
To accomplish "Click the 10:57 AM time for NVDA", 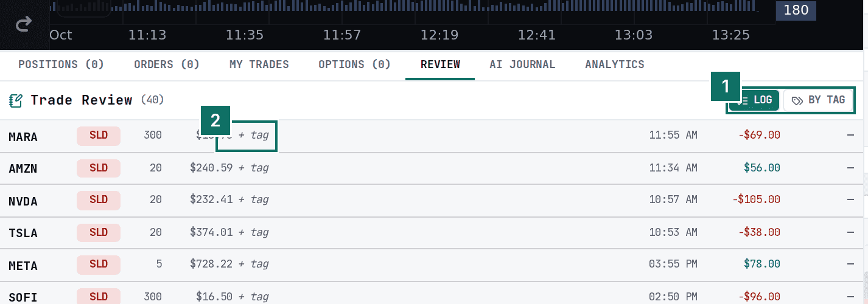I will pos(673,199).
